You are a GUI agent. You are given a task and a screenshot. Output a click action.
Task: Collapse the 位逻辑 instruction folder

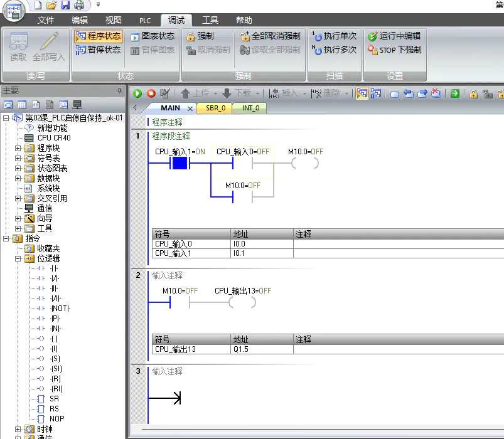18,258
